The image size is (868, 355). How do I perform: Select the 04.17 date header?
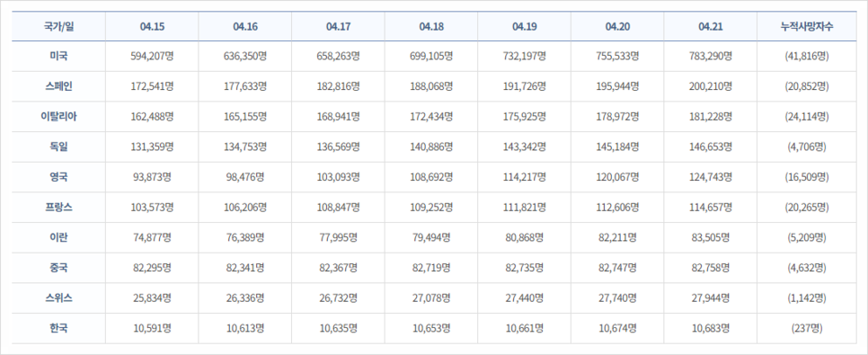point(338,26)
